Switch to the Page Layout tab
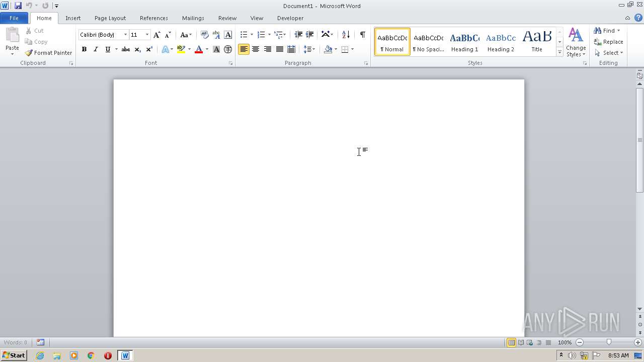 click(110, 18)
